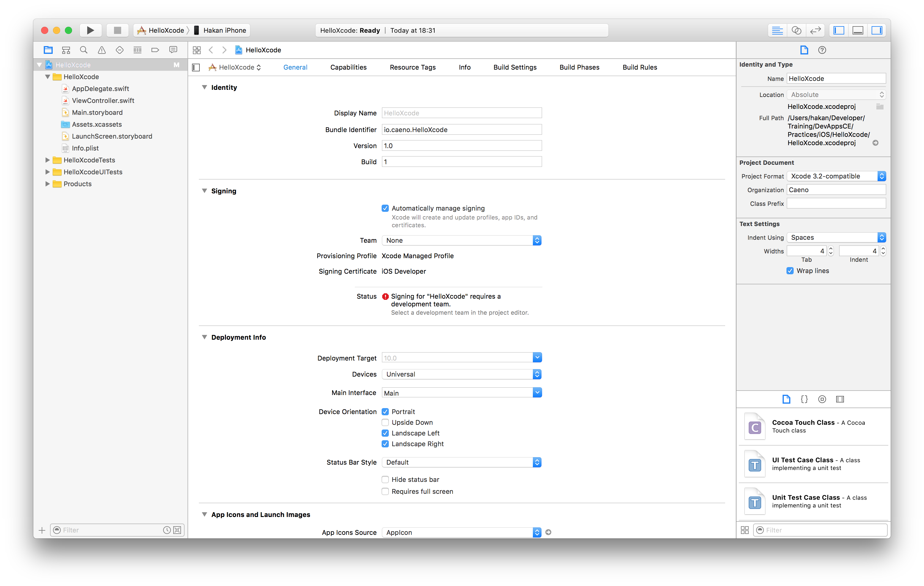Show the Issue navigator warning icon
The height and width of the screenshot is (586, 924).
click(102, 50)
